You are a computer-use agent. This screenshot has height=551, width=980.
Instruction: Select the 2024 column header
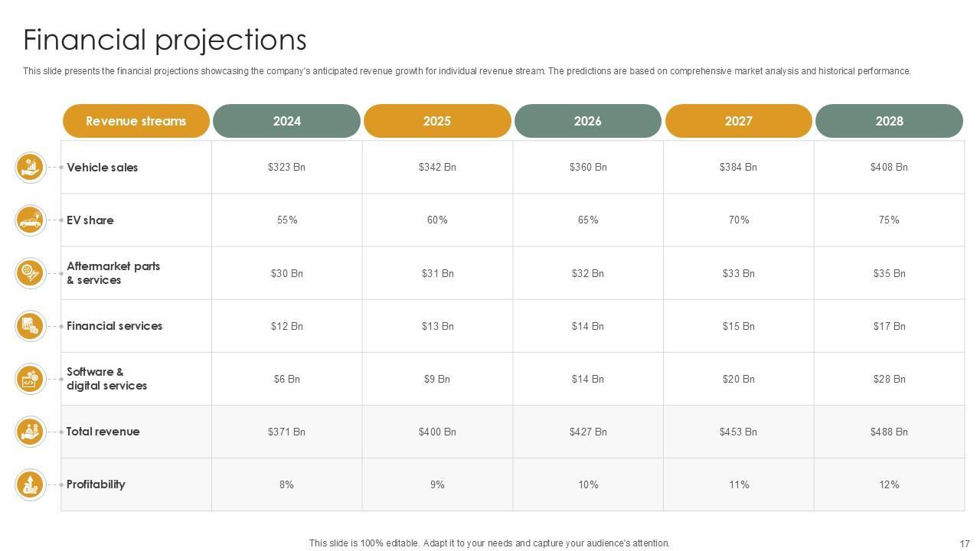pyautogui.click(x=286, y=121)
